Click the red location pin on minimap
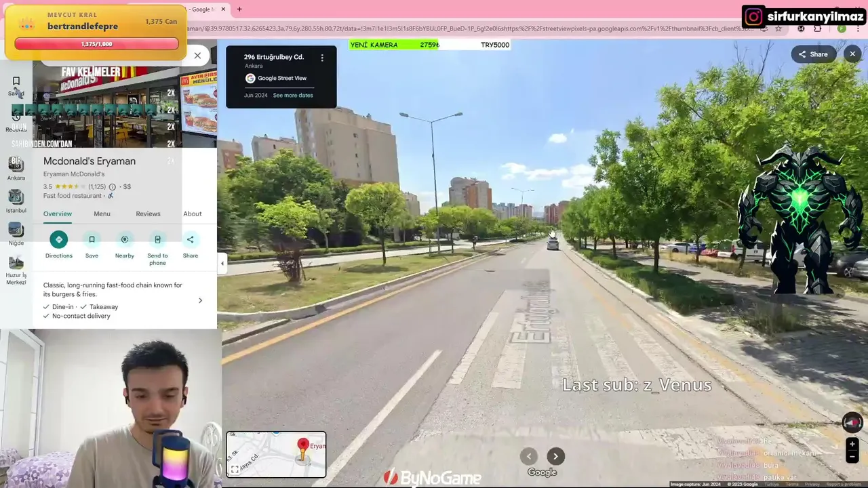This screenshot has height=488, width=868. [303, 446]
